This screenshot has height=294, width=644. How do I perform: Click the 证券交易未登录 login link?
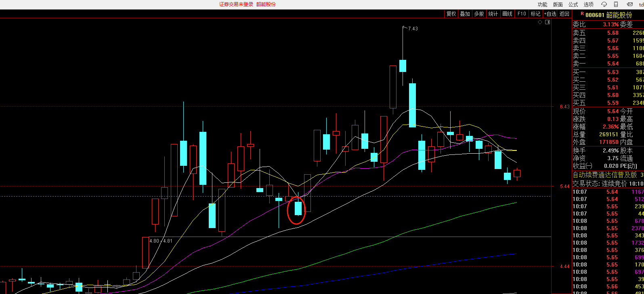(236, 4)
